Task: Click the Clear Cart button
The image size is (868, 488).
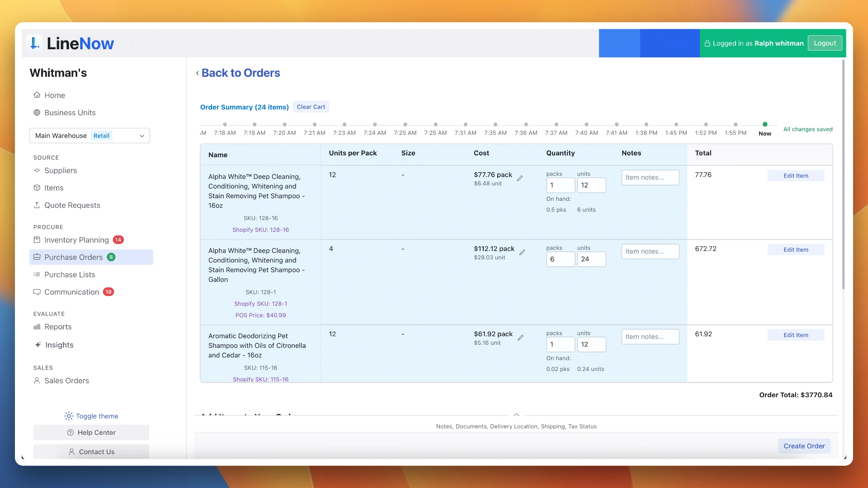Action: [311, 107]
